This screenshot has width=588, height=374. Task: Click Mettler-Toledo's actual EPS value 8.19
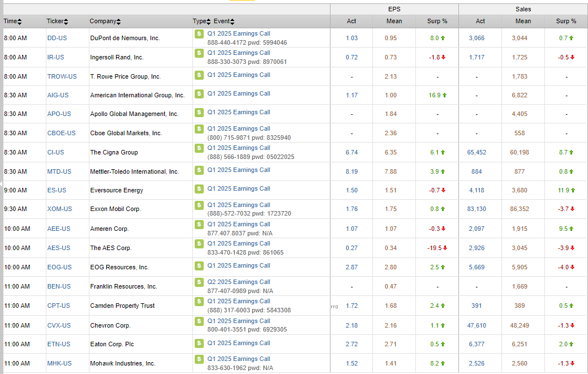tap(352, 171)
